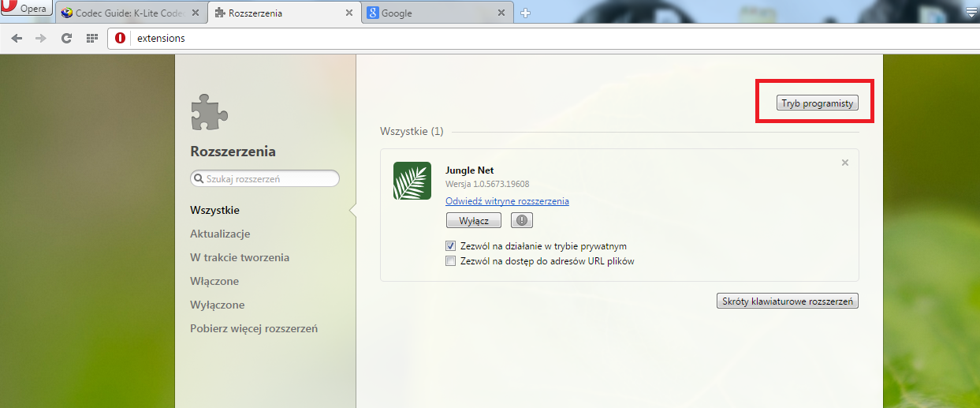Remove Jungle Net with the X icon
Image resolution: width=980 pixels, height=408 pixels.
point(845,163)
